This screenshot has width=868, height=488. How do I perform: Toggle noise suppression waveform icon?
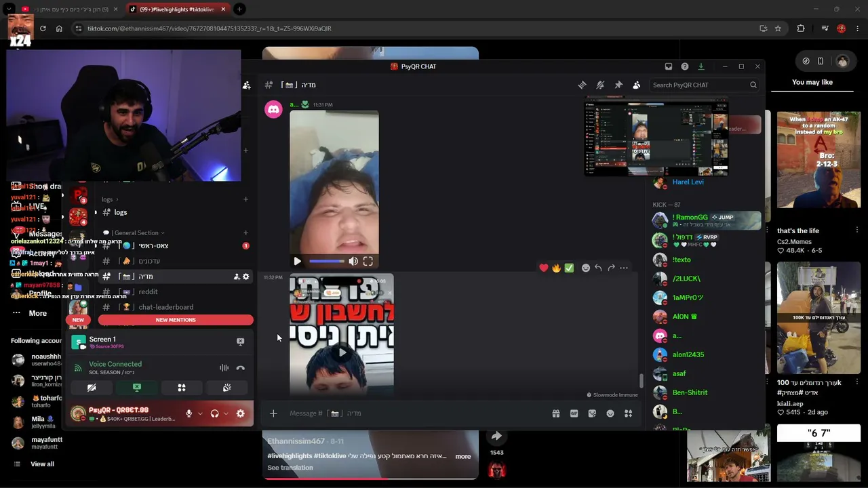224,368
